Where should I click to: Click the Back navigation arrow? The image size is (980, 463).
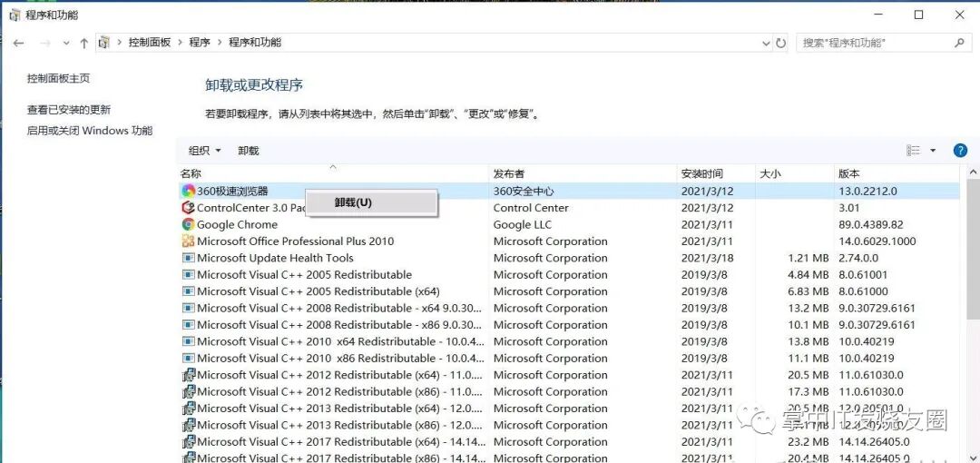(x=18, y=44)
